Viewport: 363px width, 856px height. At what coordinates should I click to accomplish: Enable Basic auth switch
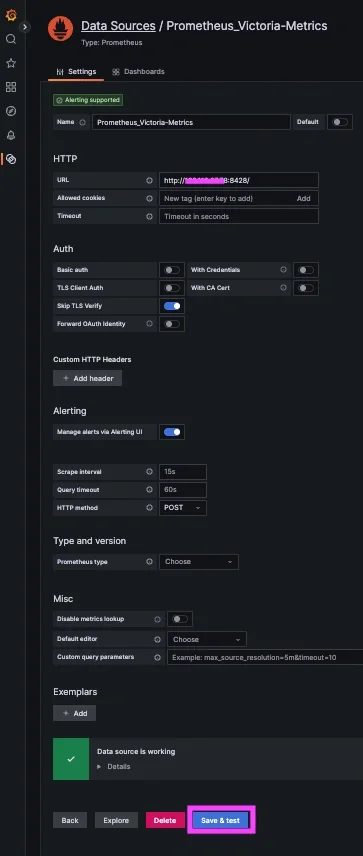point(172,270)
